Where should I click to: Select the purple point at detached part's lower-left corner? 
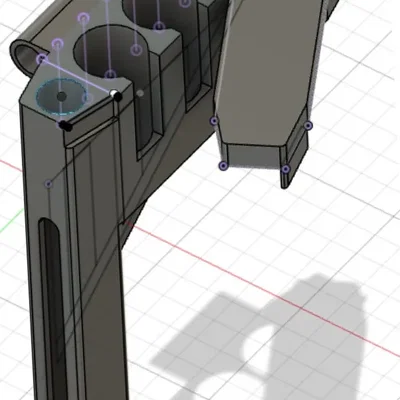click(x=223, y=166)
